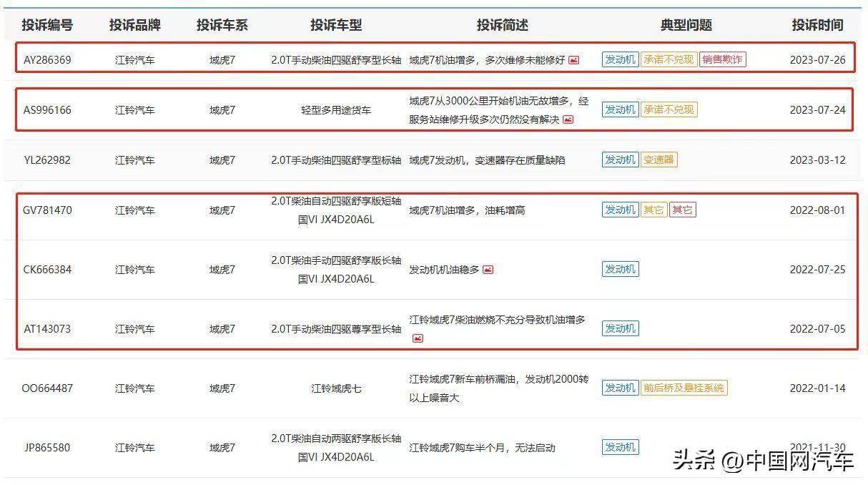Click 投诉品牌 column header
The width and height of the screenshot is (868, 485).
135,25
